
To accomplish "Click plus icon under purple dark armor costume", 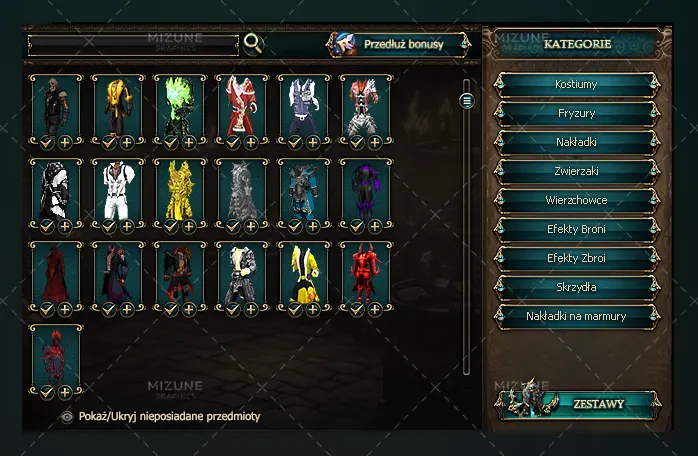I will [x=375, y=226].
